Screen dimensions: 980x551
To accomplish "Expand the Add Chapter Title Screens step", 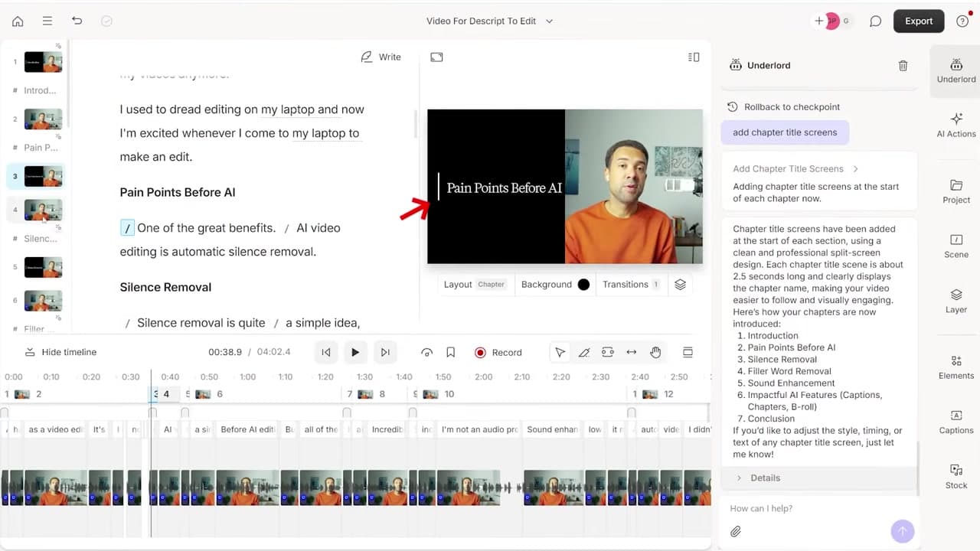I will (x=795, y=169).
